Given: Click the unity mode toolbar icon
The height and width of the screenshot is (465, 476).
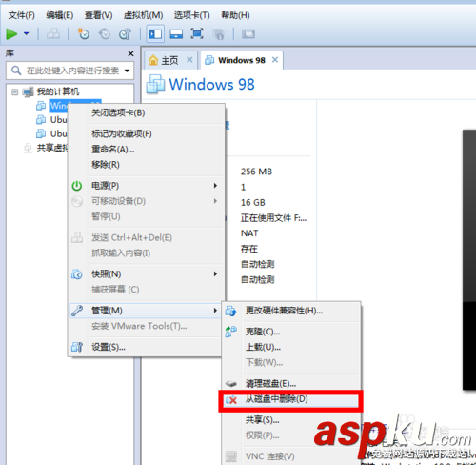Looking at the screenshot, I should pos(218,34).
